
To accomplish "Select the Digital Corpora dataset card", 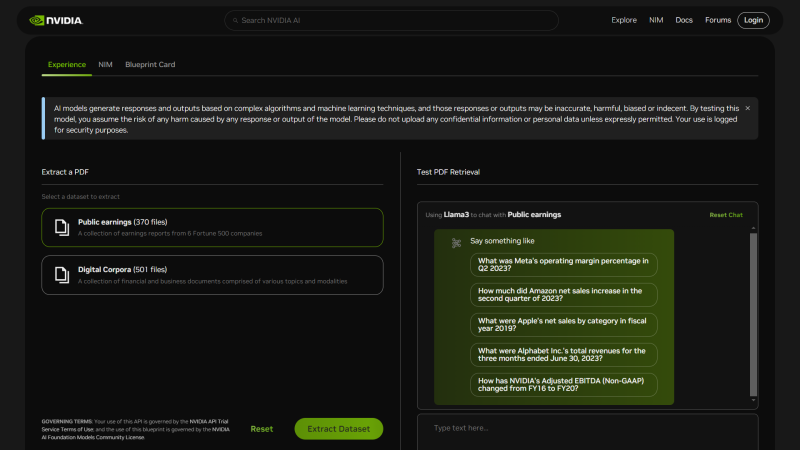I will (x=212, y=275).
